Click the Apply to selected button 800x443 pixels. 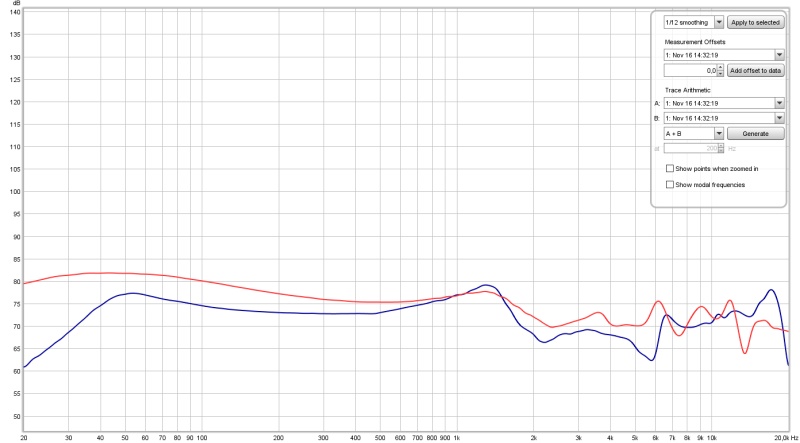(756, 21)
